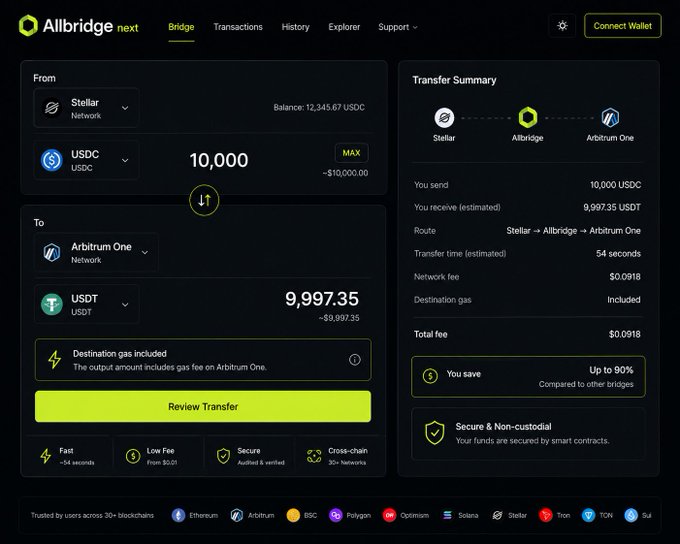Click the Connect Wallet button
The image size is (680, 544).
pyautogui.click(x=622, y=26)
